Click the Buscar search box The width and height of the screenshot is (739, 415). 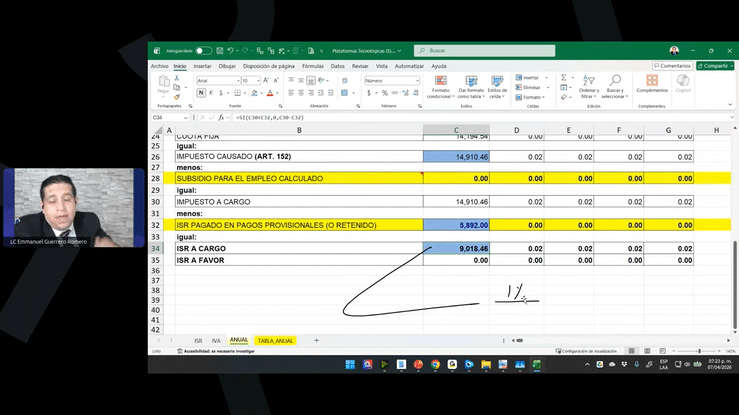click(x=484, y=50)
